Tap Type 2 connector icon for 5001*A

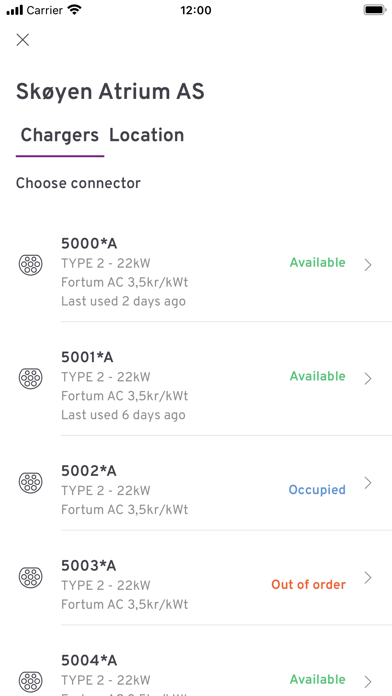(x=31, y=378)
